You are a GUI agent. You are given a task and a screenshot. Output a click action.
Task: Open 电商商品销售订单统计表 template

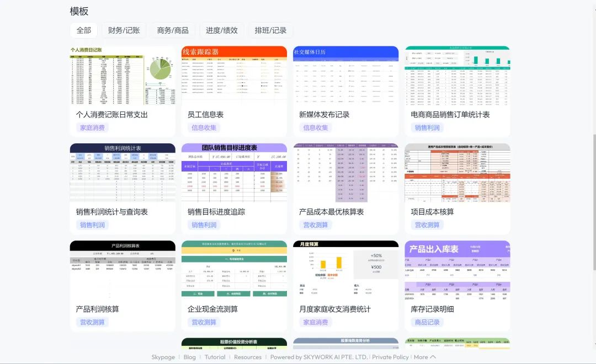tap(457, 76)
